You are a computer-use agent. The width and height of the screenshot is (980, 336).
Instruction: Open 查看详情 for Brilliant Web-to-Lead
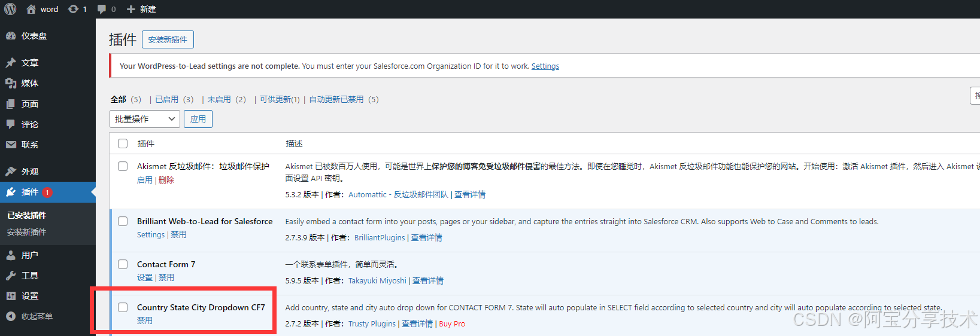[427, 238]
